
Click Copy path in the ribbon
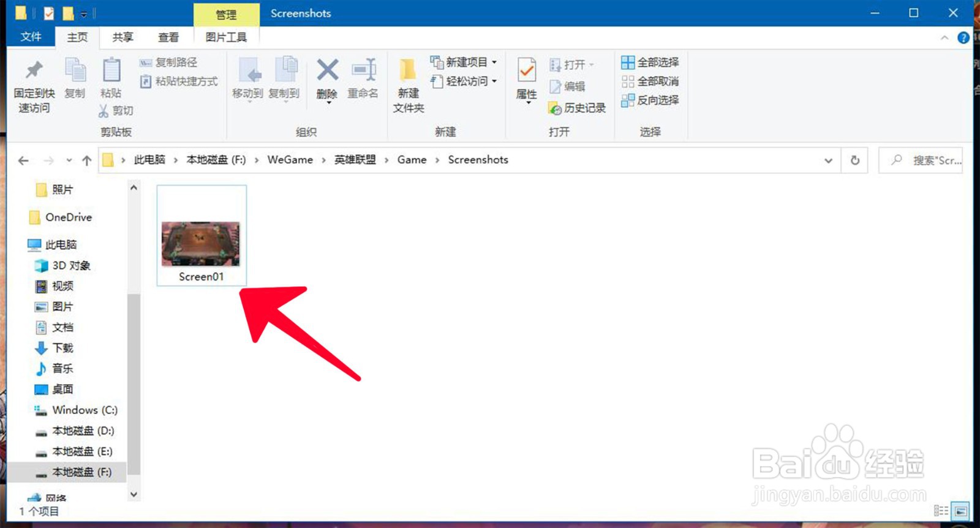168,62
